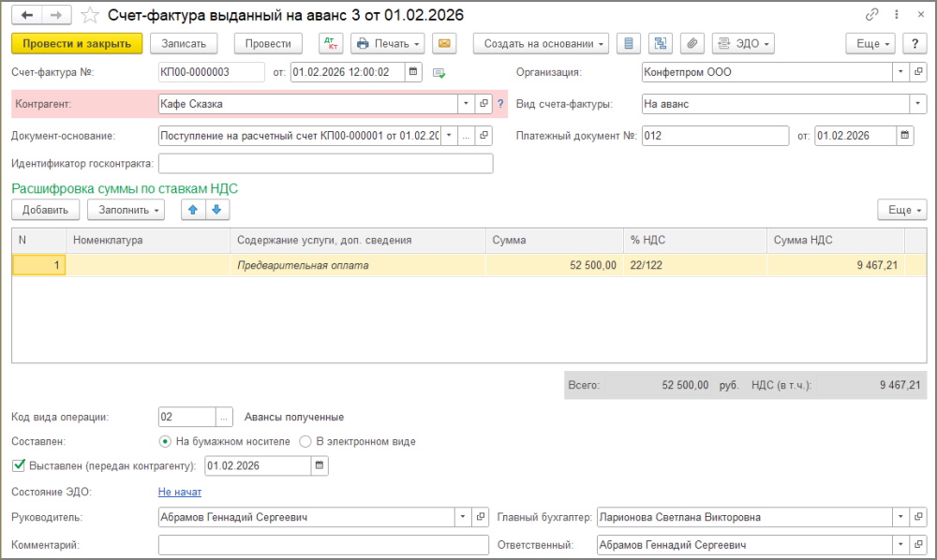Click the Комментарий input field
This screenshot has width=937, height=560.
(x=323, y=544)
